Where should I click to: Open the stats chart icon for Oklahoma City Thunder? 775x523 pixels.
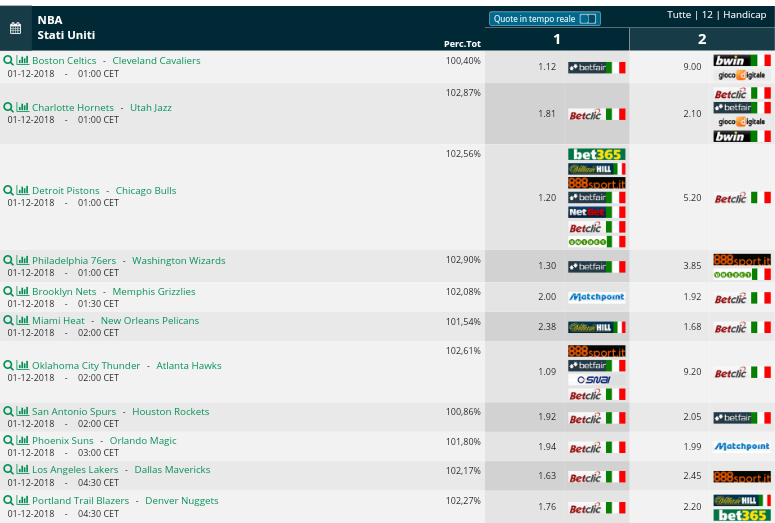pos(22,365)
